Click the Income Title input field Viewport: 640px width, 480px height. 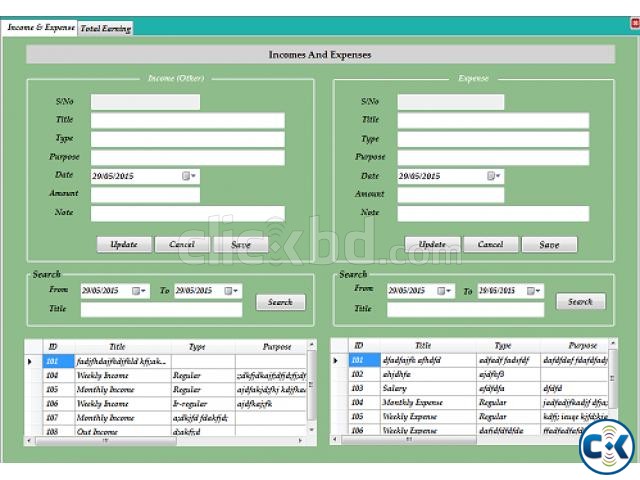(x=187, y=121)
